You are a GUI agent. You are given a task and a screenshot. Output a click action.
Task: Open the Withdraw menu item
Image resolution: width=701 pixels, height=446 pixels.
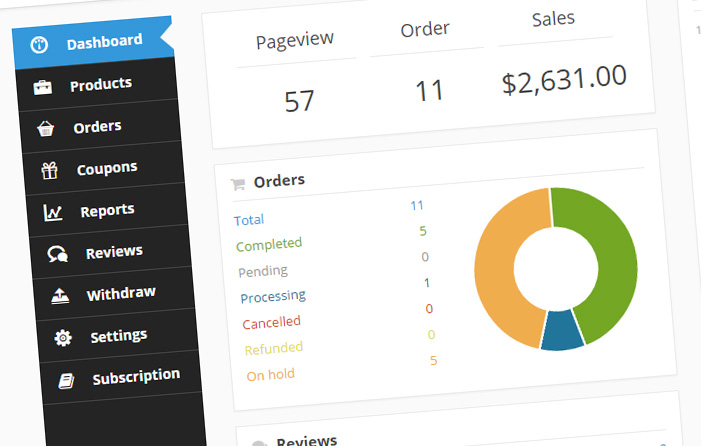point(114,294)
